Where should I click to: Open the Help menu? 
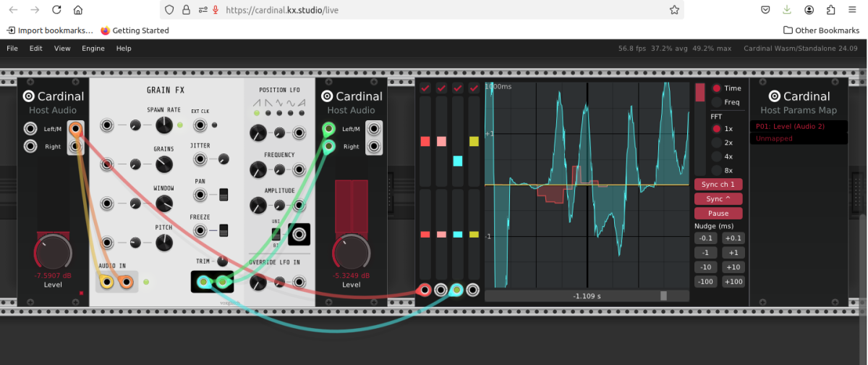coord(124,49)
